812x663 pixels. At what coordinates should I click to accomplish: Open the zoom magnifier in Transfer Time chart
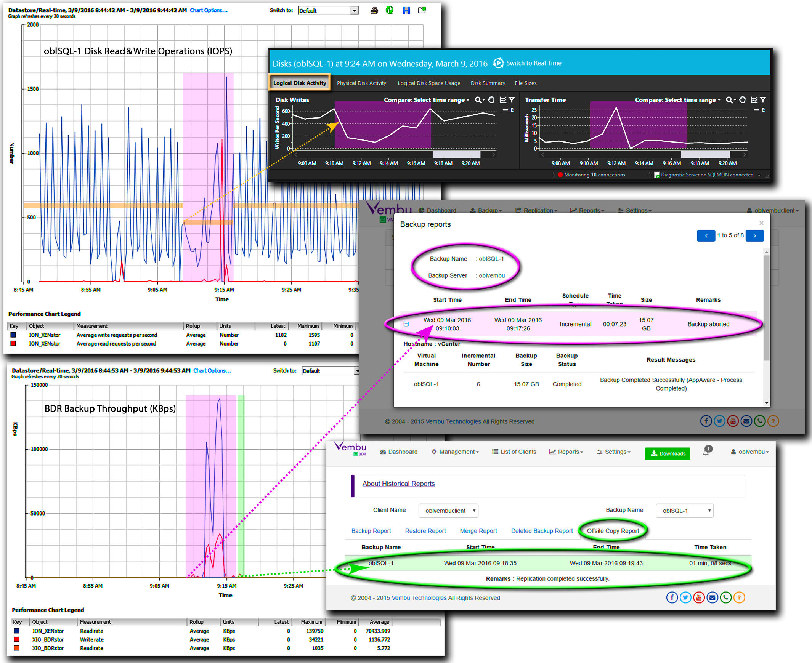coord(729,100)
